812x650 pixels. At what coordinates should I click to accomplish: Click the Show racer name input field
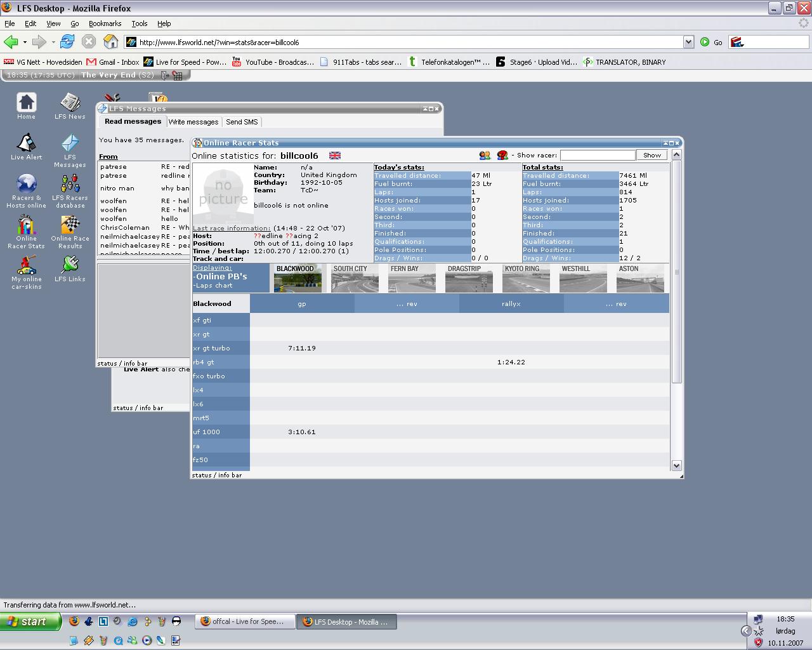[598, 155]
